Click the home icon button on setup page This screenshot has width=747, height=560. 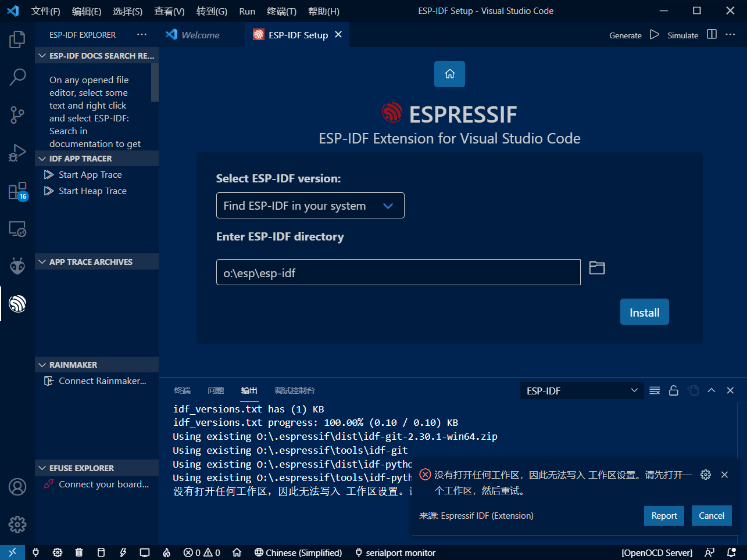tap(449, 74)
